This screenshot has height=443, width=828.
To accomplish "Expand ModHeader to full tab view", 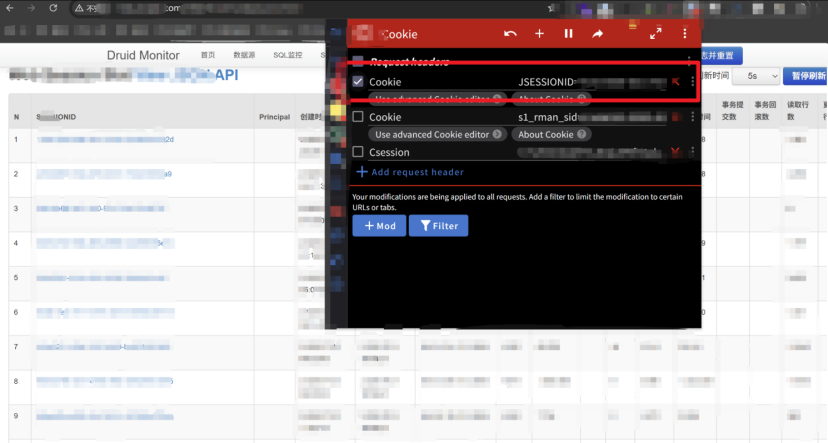I will [656, 34].
